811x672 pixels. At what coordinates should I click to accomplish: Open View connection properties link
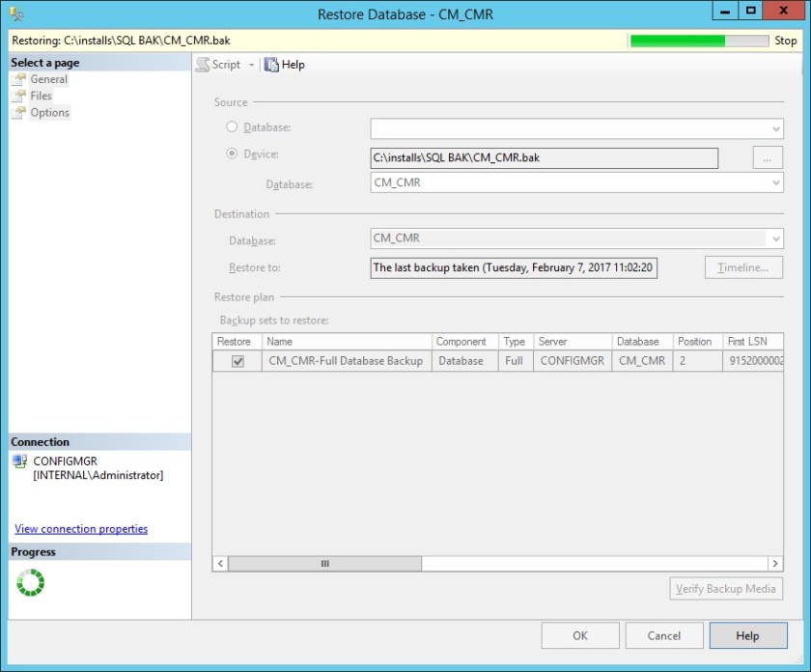point(81,529)
